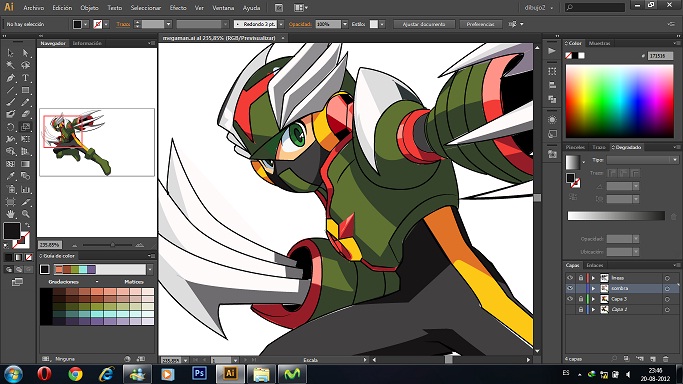Expand the lineas layer triangle
Image resolution: width=683 pixels, height=384 pixels.
coord(593,278)
